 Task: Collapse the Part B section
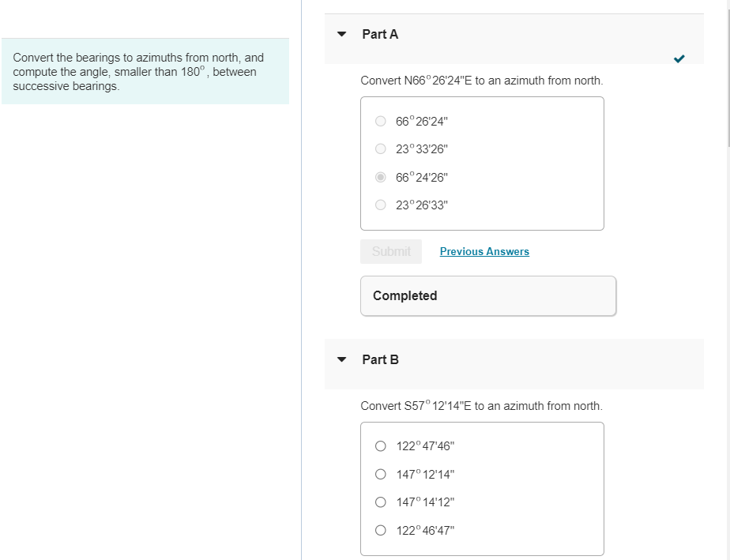(x=341, y=359)
